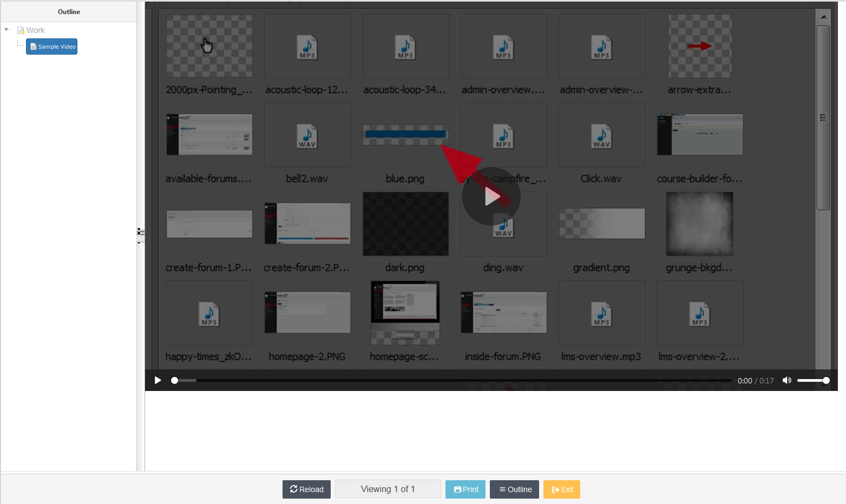Play the video from control bar

[158, 380]
